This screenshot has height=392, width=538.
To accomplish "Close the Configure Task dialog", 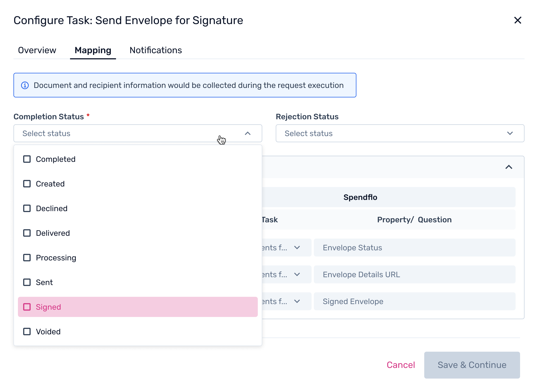I will point(518,20).
